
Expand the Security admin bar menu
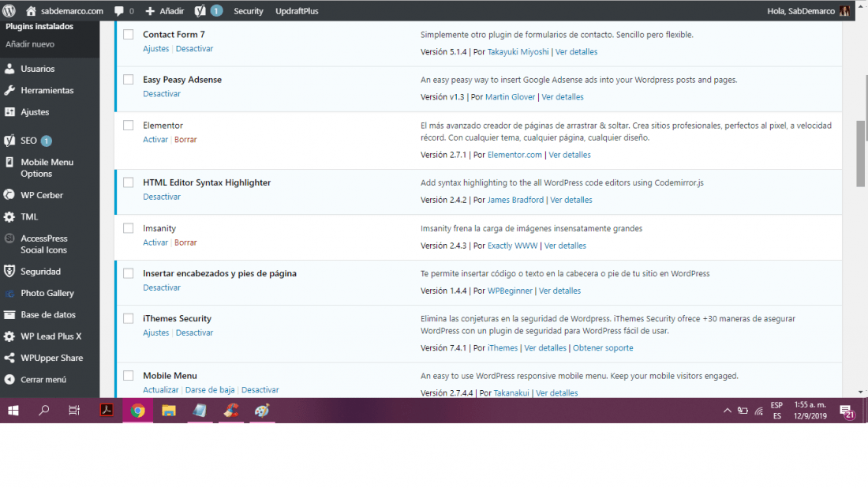click(x=248, y=10)
